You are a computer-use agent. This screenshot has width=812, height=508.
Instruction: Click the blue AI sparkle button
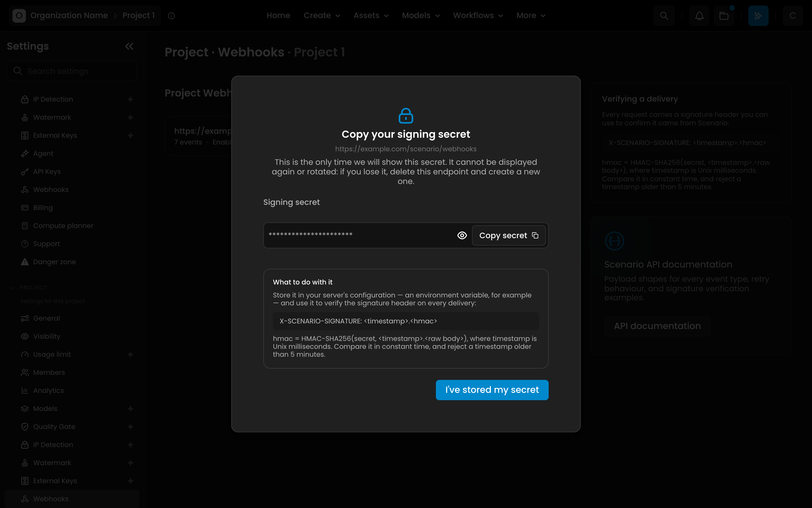(758, 16)
